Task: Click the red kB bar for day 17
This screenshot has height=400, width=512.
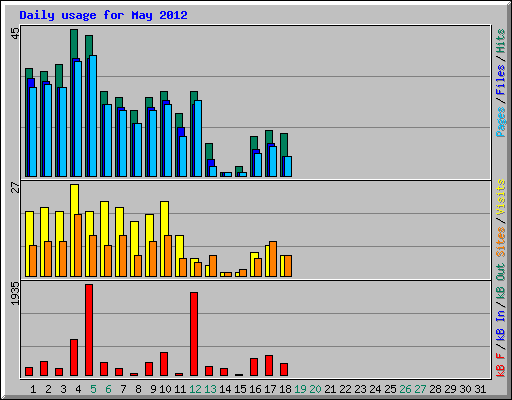Action: click(269, 366)
